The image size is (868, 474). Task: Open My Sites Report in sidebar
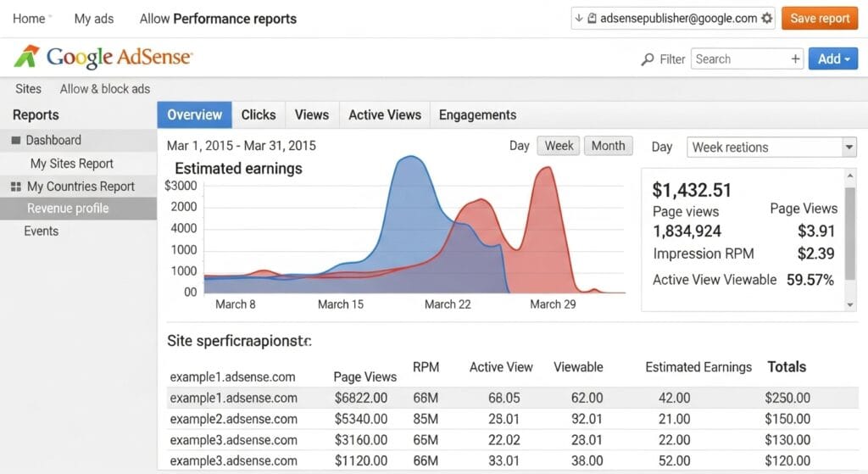[x=79, y=164]
